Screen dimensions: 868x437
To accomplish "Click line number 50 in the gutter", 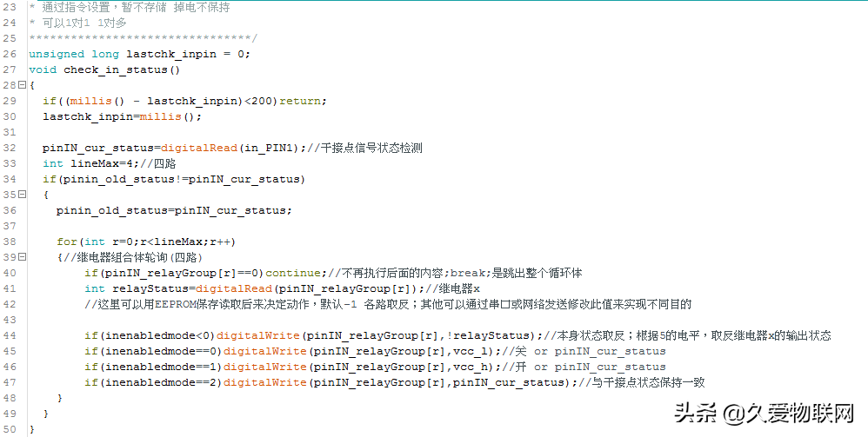I will pos(10,429).
